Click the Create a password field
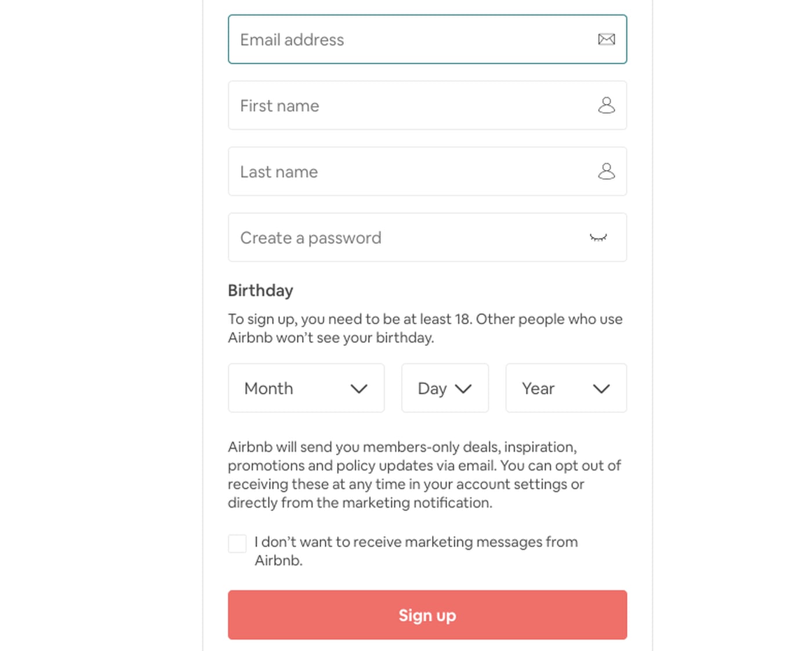Screen dimensions: 812x651 click(x=406, y=237)
